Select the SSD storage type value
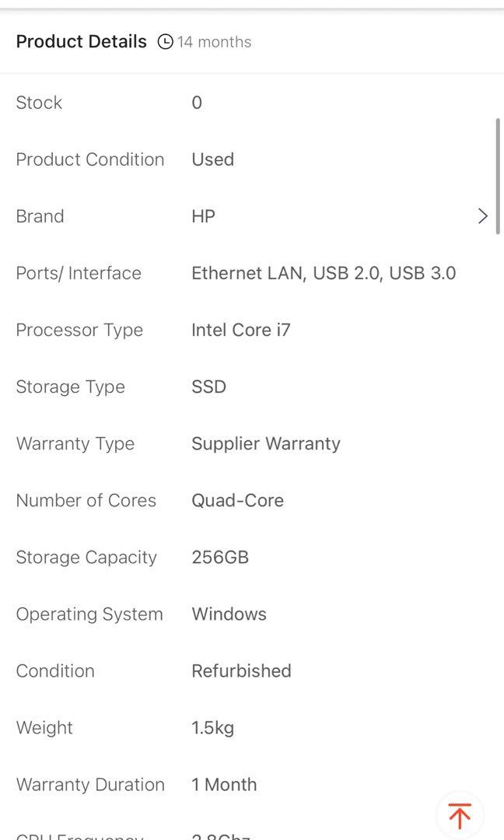Image resolution: width=504 pixels, height=840 pixels. tap(208, 387)
